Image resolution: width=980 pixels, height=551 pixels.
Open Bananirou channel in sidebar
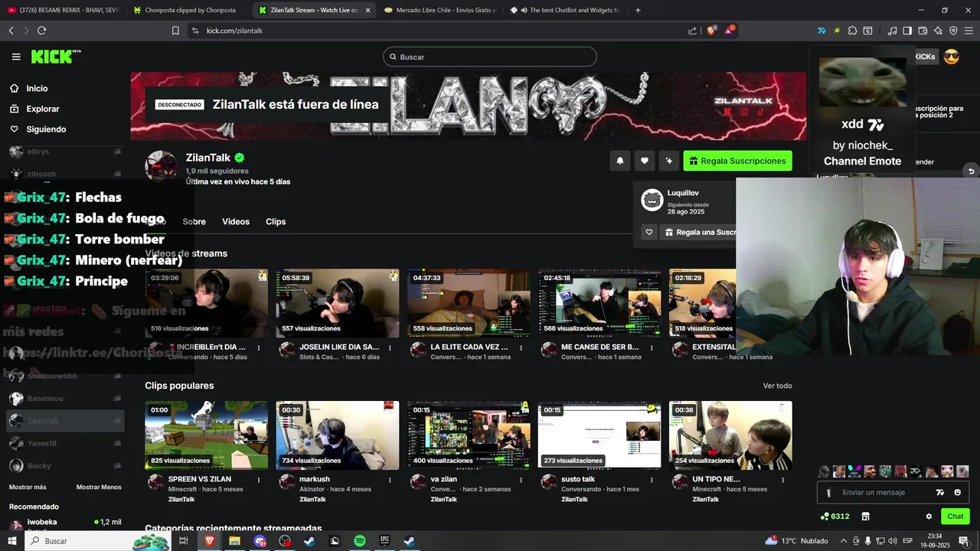coord(65,399)
